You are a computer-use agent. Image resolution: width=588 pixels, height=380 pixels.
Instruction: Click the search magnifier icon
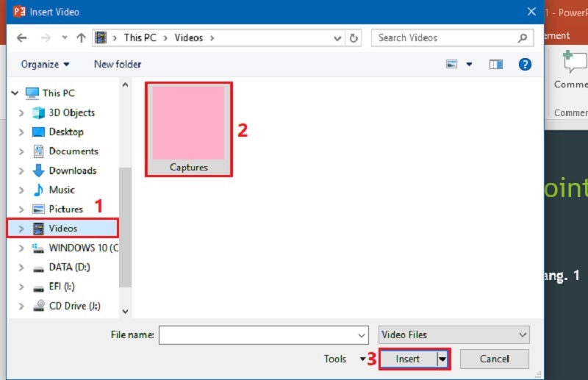click(523, 37)
